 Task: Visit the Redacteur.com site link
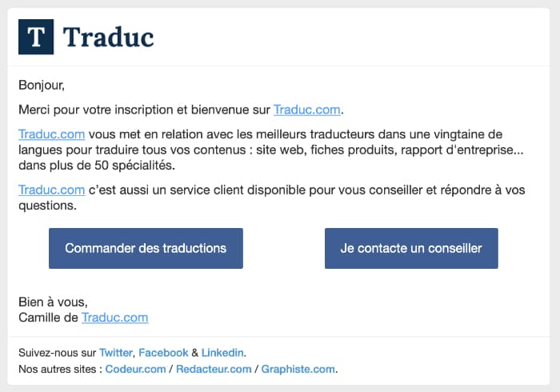[214, 369]
